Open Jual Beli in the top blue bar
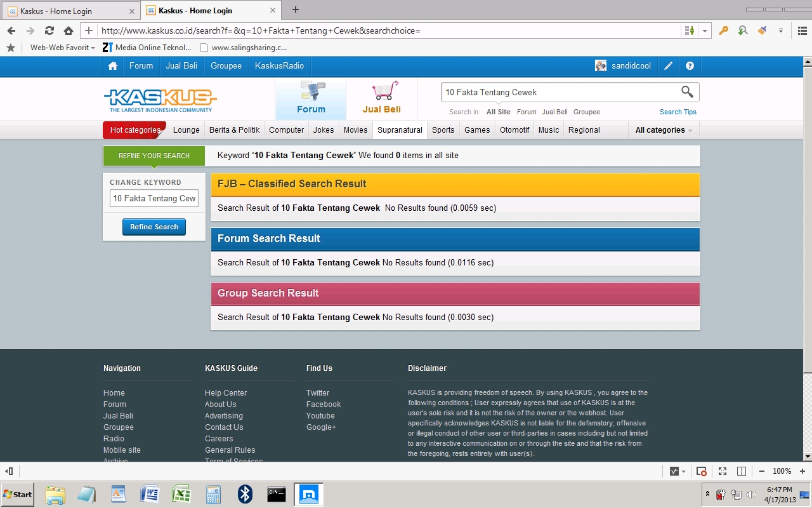This screenshot has width=812, height=508. [x=181, y=66]
